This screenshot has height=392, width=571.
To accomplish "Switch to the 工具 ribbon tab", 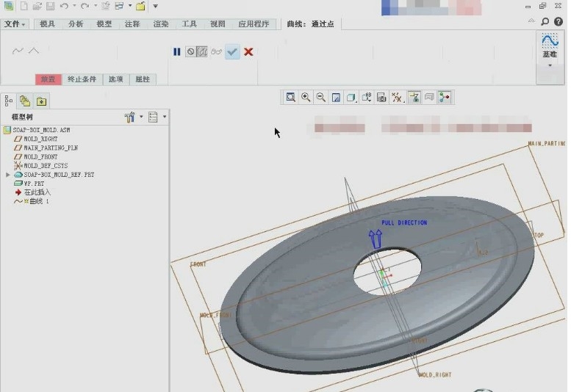I will (x=190, y=24).
